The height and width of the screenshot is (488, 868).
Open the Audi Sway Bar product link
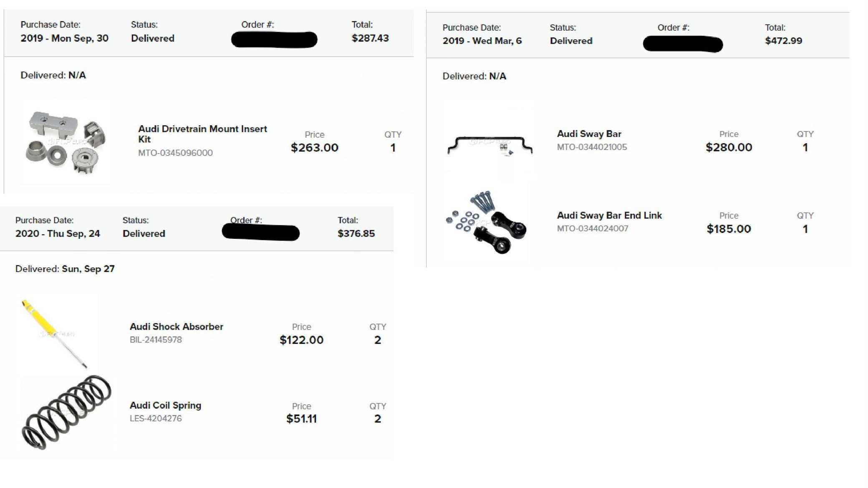[x=589, y=134]
